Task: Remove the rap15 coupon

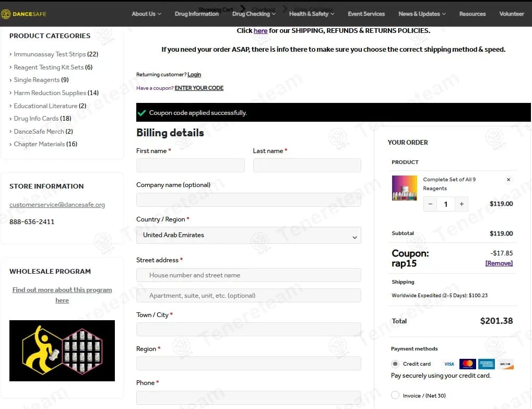Action: point(499,263)
